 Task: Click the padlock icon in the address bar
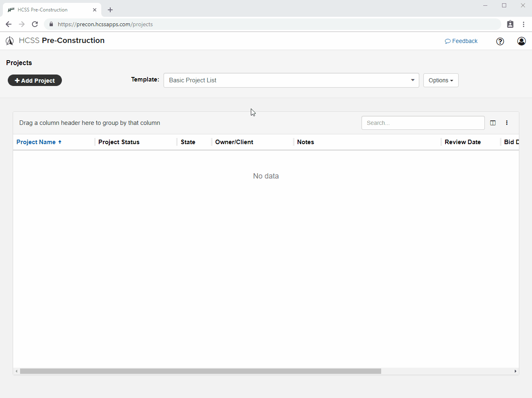click(51, 24)
